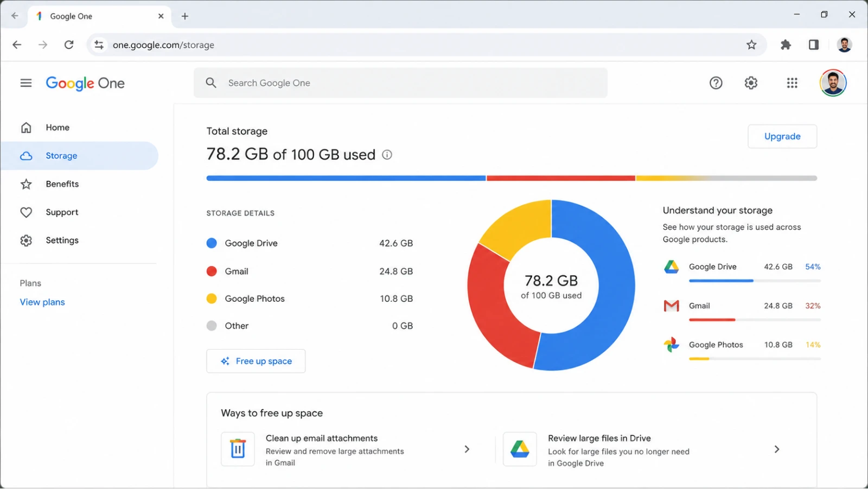Screen dimensions: 868x489
Task: Switch to the Google One browser tab
Action: tap(100, 16)
